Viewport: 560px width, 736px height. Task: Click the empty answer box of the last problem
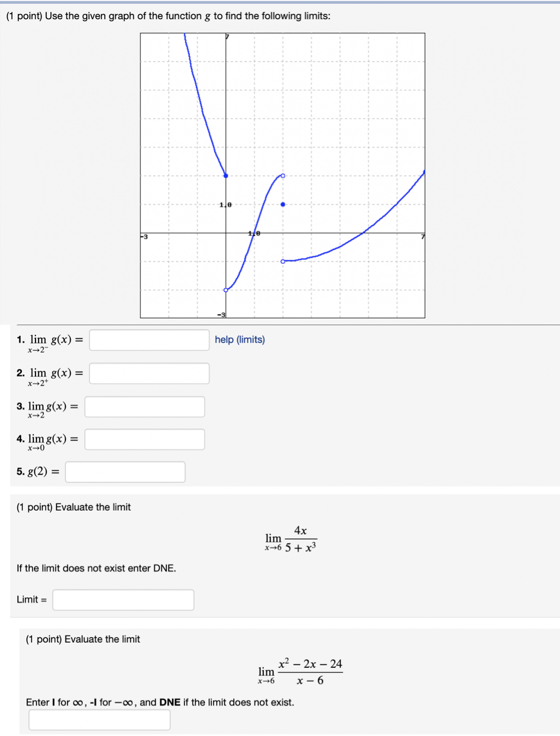pos(98,721)
